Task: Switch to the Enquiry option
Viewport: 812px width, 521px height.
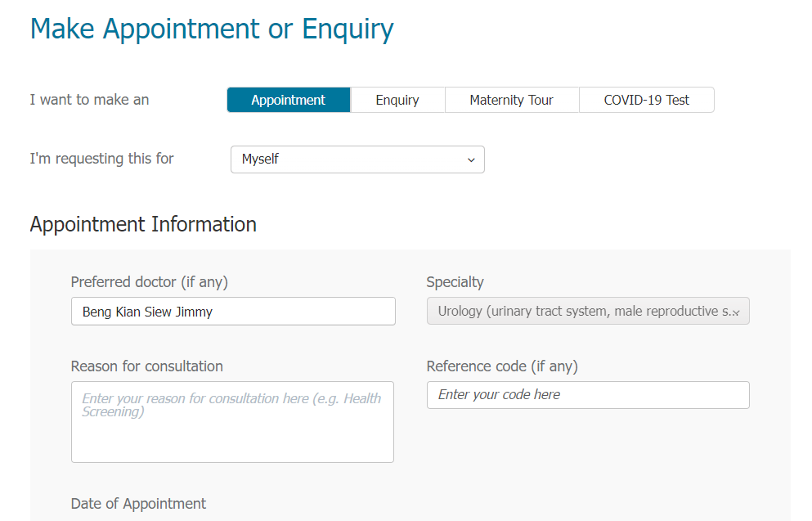Action: pos(397,100)
